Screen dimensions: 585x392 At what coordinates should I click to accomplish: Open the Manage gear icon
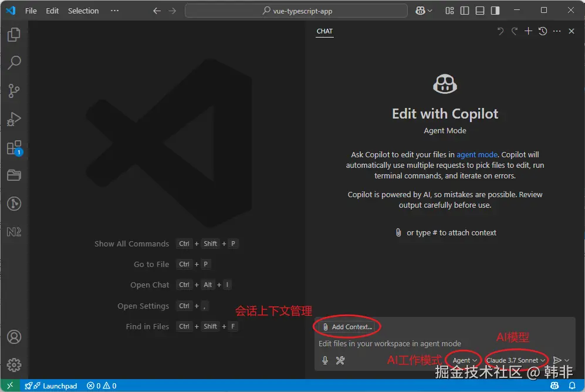(14, 365)
